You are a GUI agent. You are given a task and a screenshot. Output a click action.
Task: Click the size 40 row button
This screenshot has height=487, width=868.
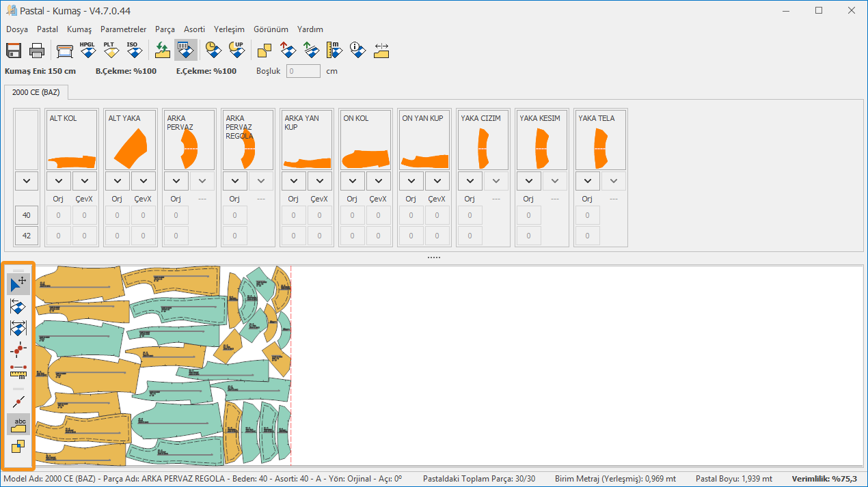(x=27, y=215)
